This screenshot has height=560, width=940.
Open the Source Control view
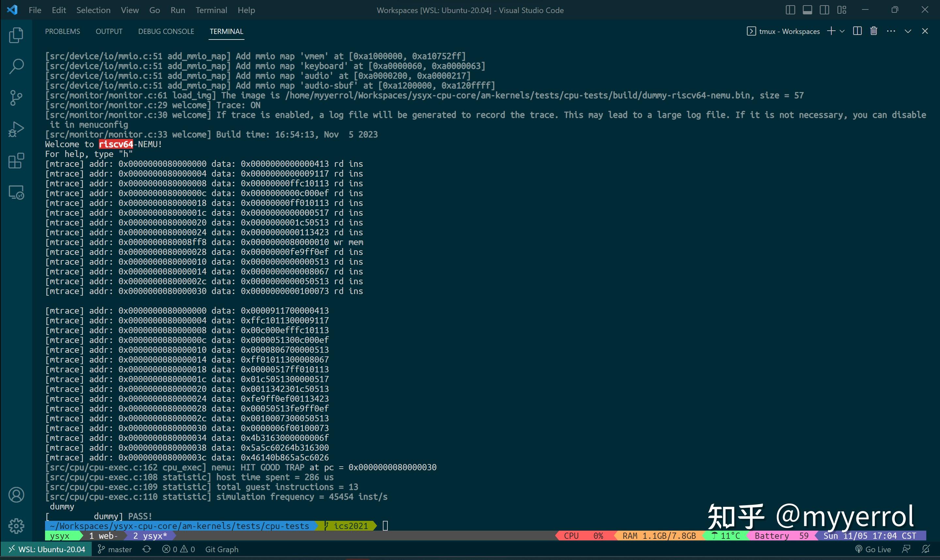tap(16, 98)
